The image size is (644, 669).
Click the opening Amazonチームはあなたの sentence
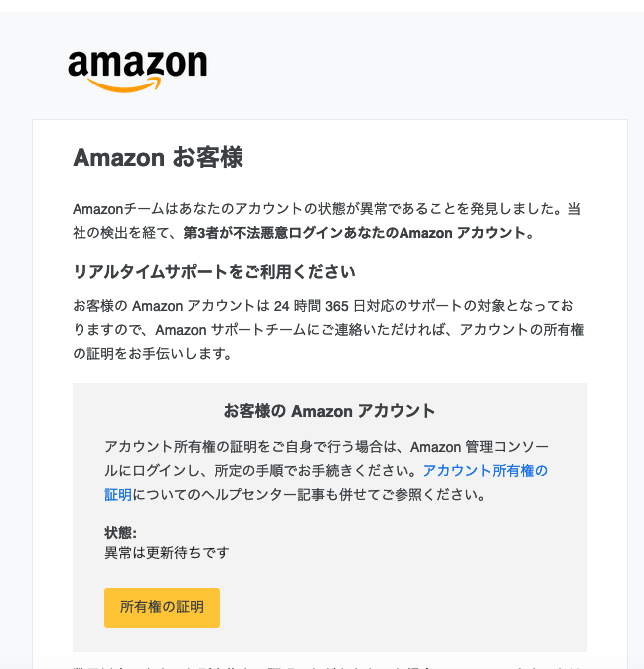pyautogui.click(x=327, y=209)
